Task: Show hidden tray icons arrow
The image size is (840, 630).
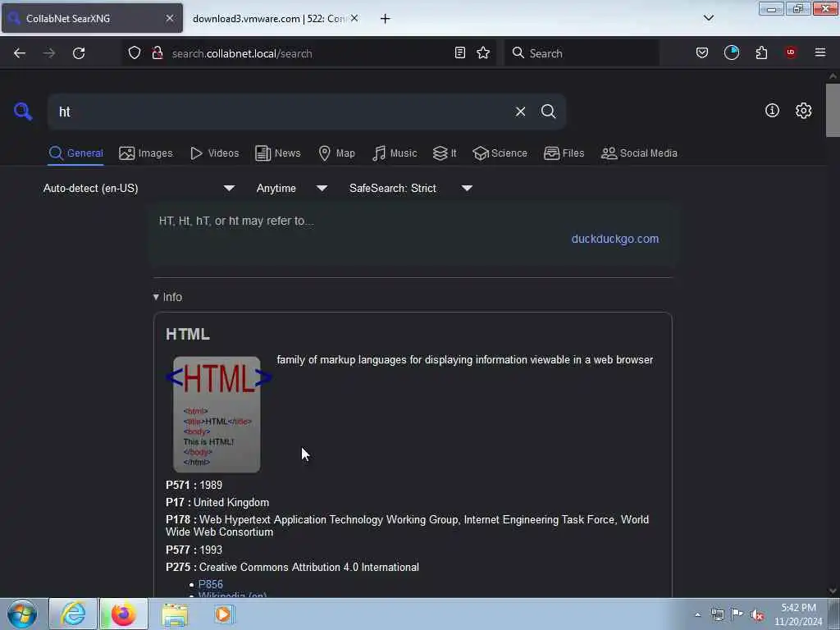Action: point(697,614)
